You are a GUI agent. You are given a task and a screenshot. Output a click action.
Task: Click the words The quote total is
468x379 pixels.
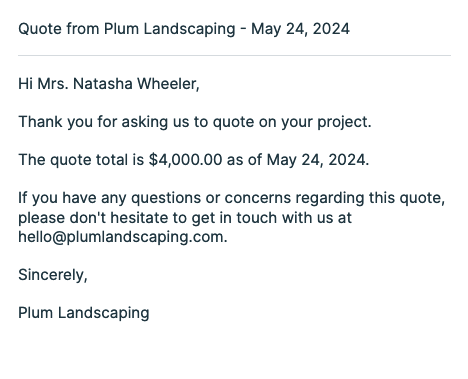(x=81, y=160)
